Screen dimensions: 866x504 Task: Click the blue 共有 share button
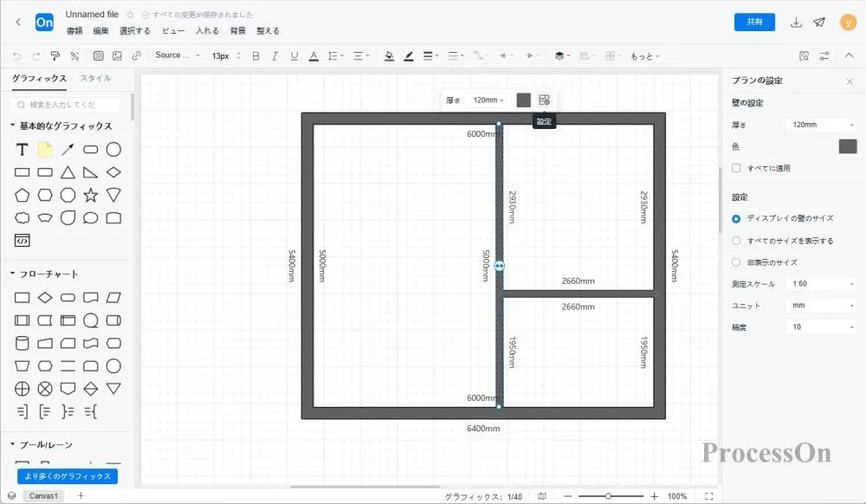754,22
